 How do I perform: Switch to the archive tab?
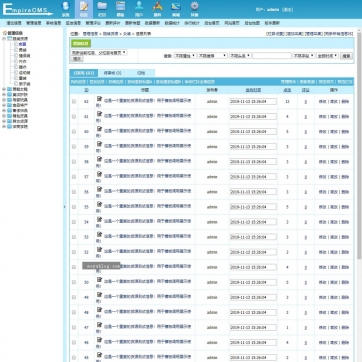pyautogui.click(x=141, y=73)
